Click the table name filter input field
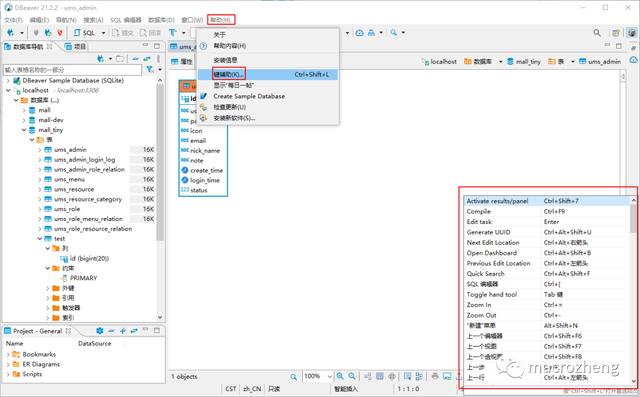The image size is (640, 397). pyautogui.click(x=72, y=70)
